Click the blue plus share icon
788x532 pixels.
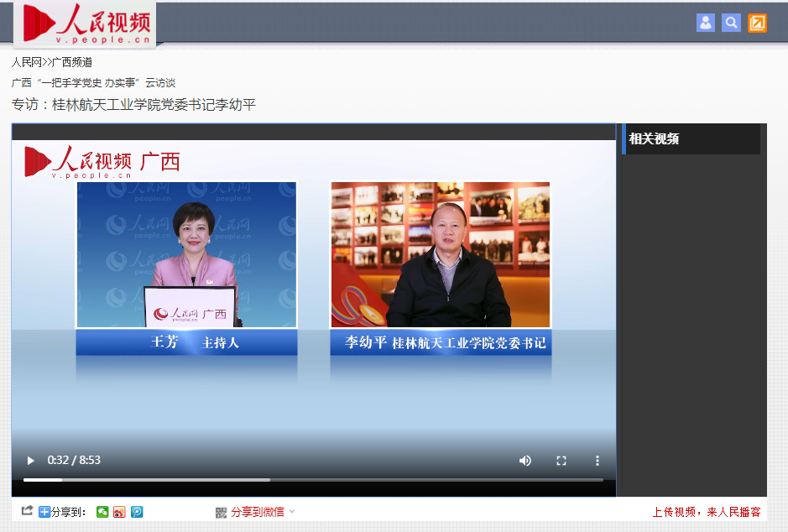pos(44,512)
